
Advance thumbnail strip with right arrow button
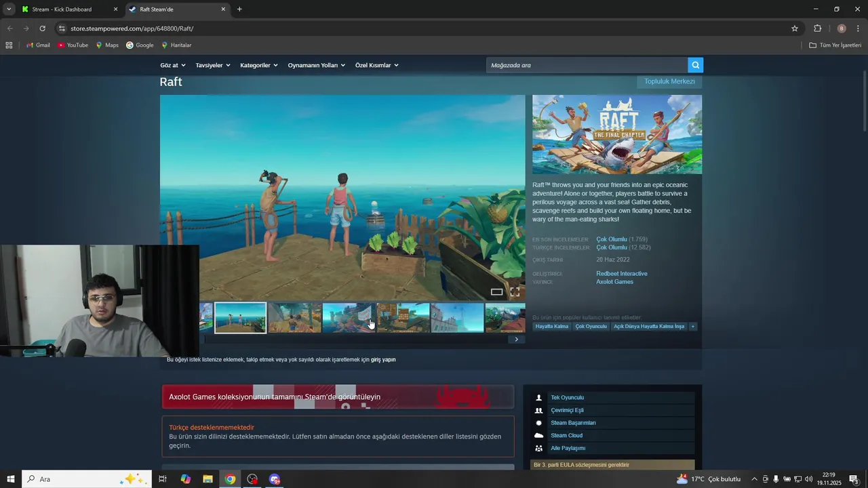[x=516, y=339]
